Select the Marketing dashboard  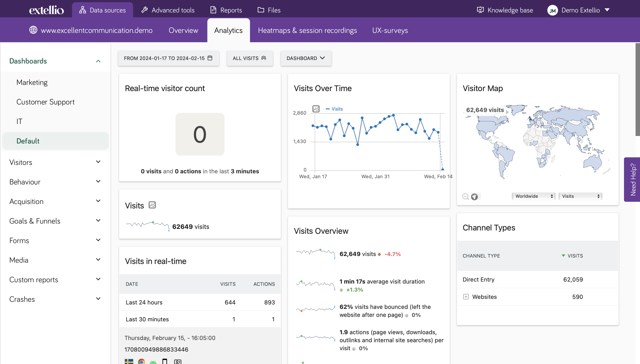click(32, 82)
